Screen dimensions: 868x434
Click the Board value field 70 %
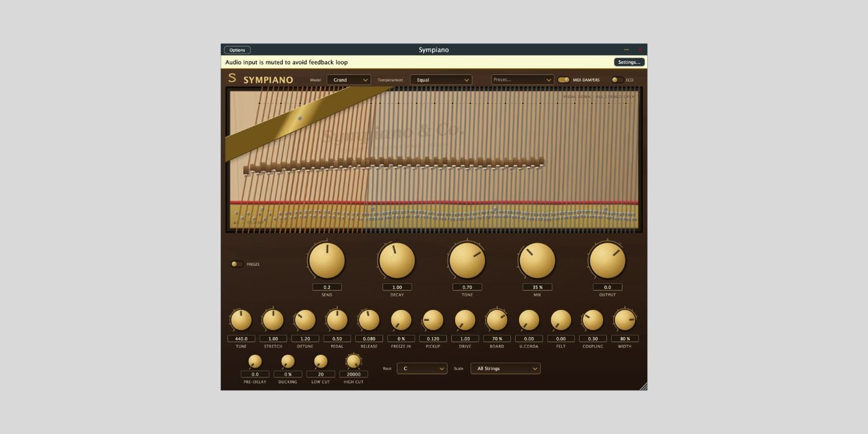[497, 339]
